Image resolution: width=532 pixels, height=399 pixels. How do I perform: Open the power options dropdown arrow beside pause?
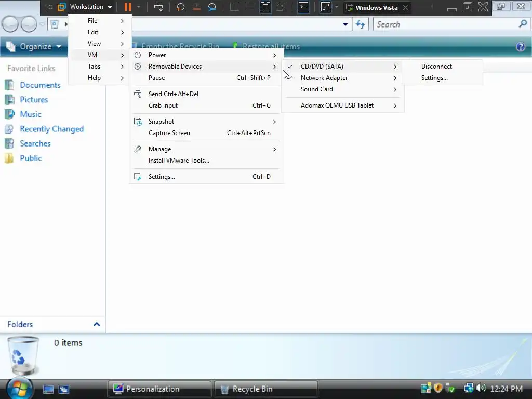point(139,7)
